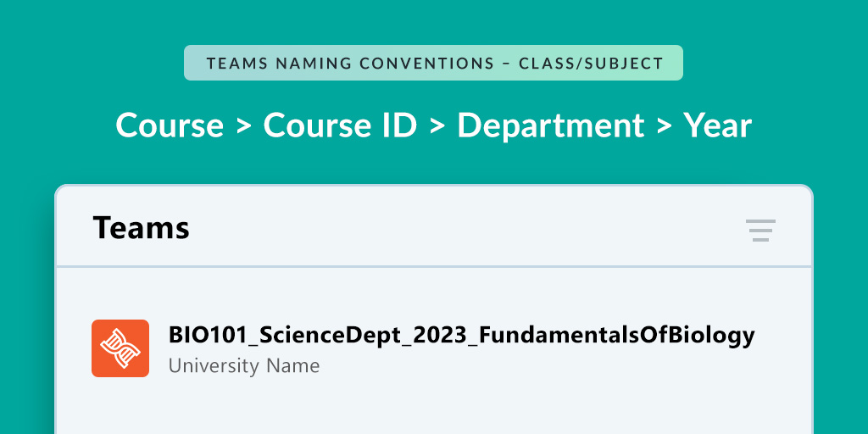The image size is (868, 434).
Task: Open the filter icon in Teams header
Action: coord(760,231)
